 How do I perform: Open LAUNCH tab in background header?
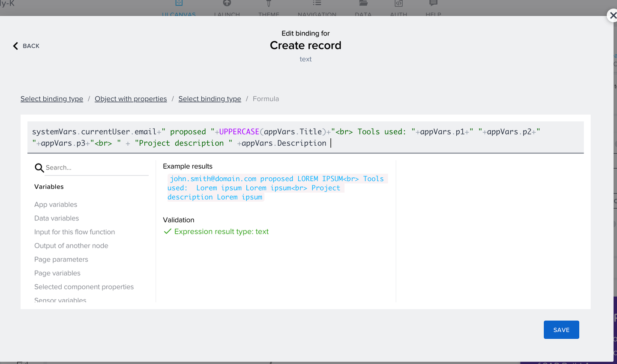tap(227, 9)
